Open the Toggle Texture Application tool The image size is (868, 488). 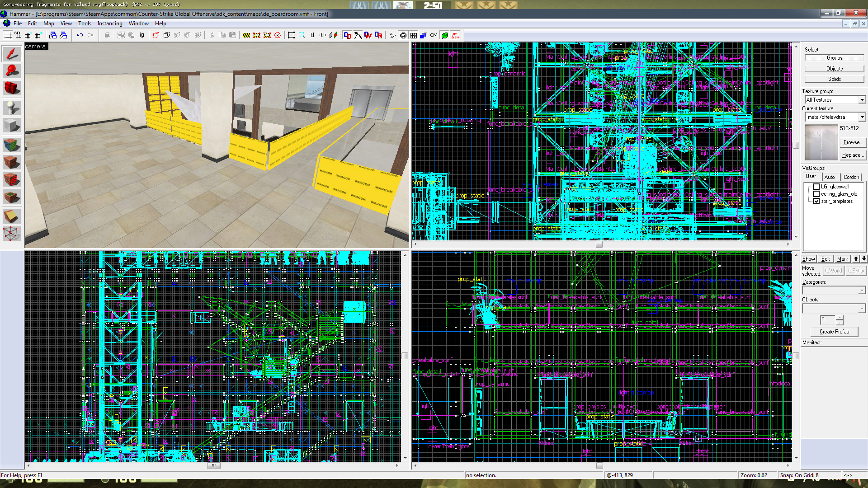12,145
